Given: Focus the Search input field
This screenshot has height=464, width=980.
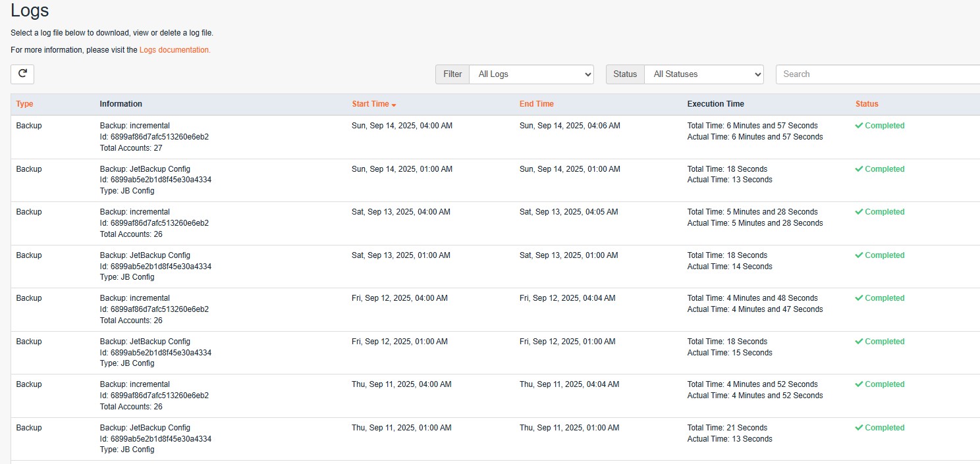Looking at the screenshot, I should (878, 74).
